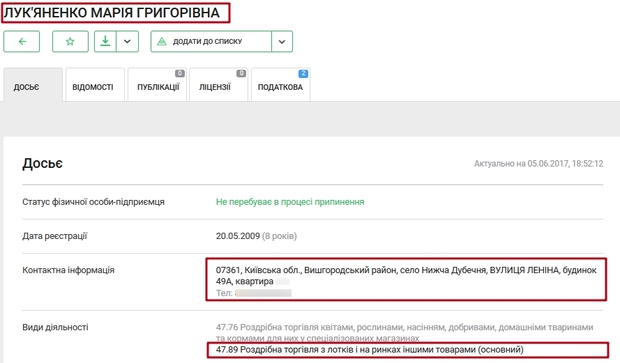Click registration date '20.05.2009'

pyautogui.click(x=238, y=236)
